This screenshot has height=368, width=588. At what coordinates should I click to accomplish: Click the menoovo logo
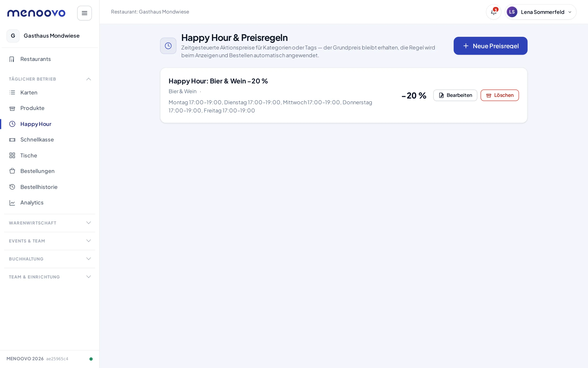[x=36, y=13]
